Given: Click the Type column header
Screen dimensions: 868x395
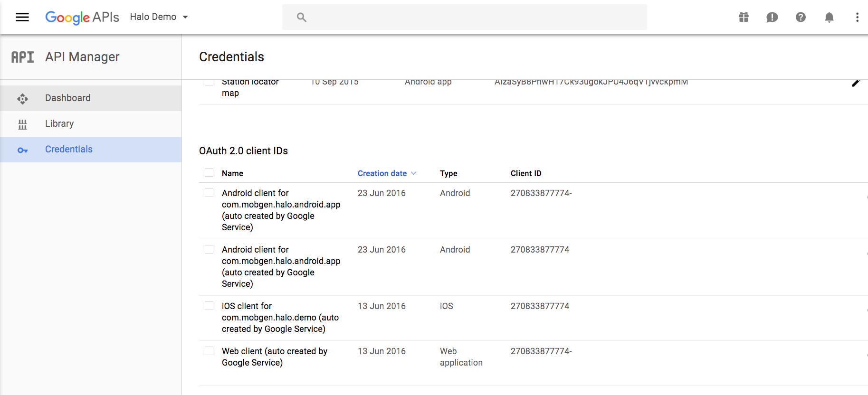Looking at the screenshot, I should click(448, 173).
